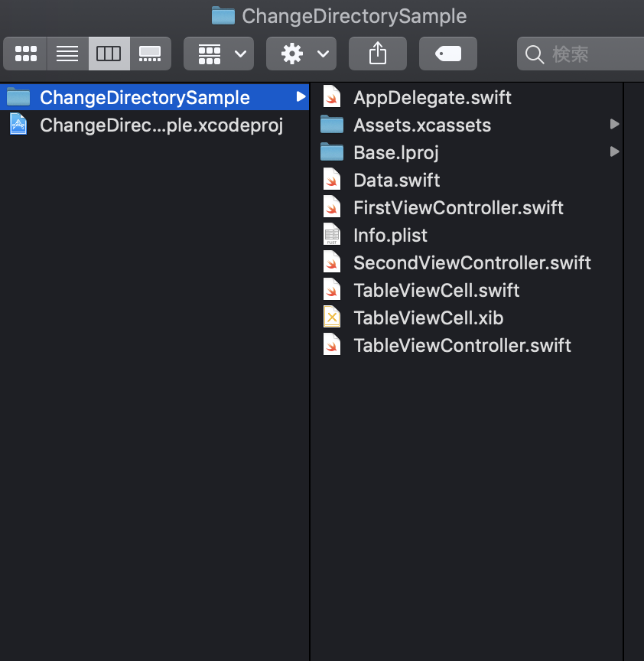Select SecondViewController.swift file
The image size is (644, 661).
point(472,262)
